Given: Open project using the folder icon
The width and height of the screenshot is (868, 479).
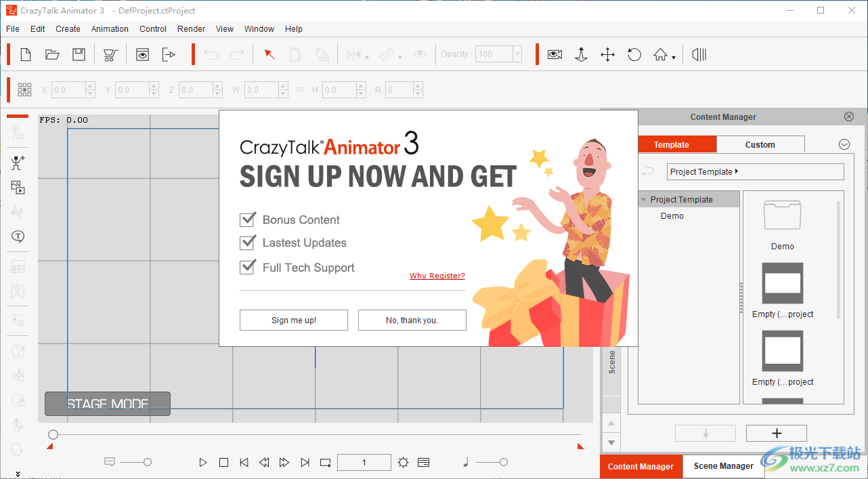Looking at the screenshot, I should [x=52, y=54].
